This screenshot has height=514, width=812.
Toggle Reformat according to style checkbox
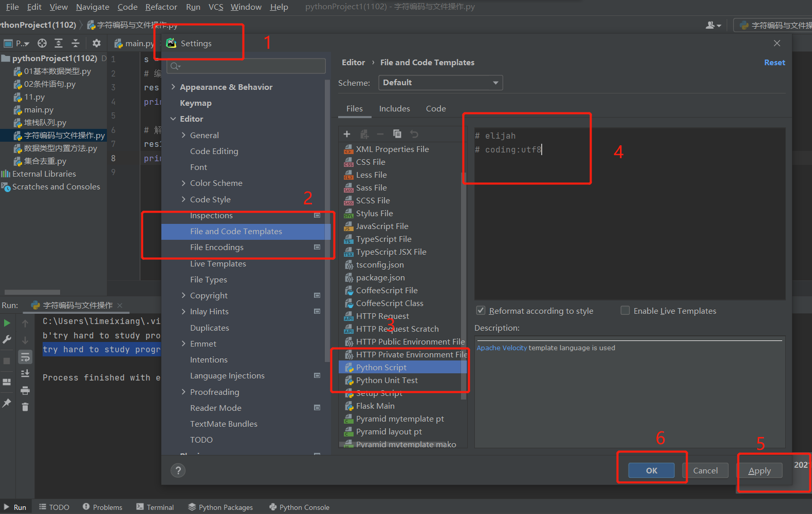pos(481,311)
